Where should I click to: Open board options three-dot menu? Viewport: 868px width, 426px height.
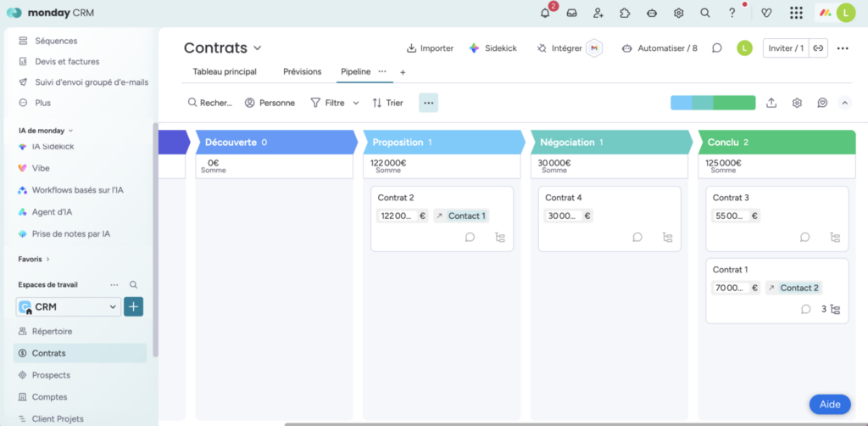click(843, 48)
